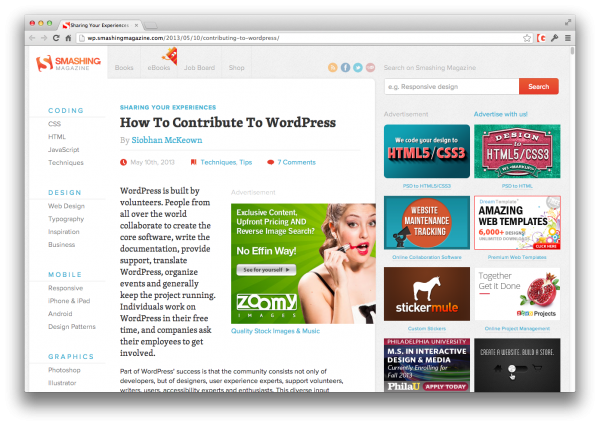Open the Twitter social icon
This screenshot has height=426, width=600.
(x=358, y=67)
